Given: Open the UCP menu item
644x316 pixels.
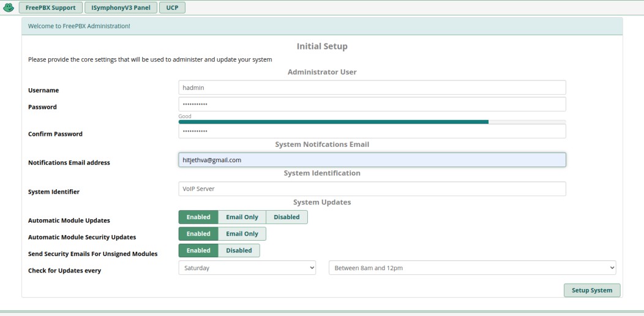Looking at the screenshot, I should (x=173, y=8).
